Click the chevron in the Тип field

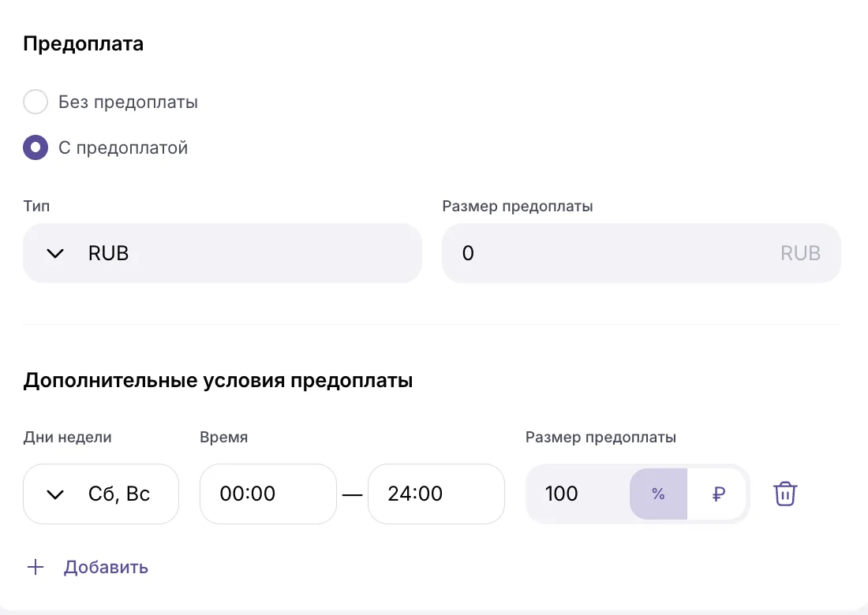(x=55, y=254)
